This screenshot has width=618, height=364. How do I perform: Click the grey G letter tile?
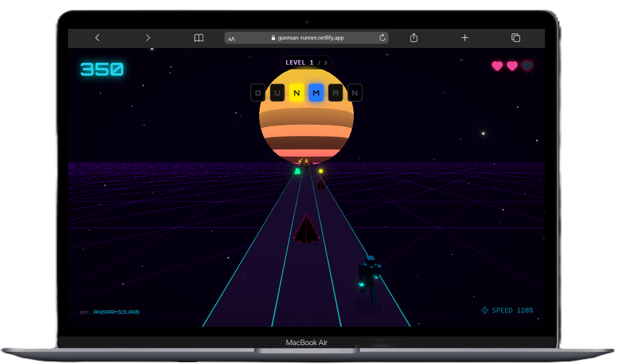(x=258, y=93)
